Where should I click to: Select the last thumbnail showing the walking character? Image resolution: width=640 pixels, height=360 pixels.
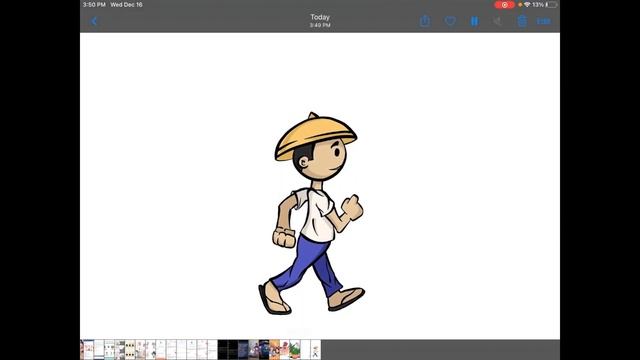pos(315,350)
